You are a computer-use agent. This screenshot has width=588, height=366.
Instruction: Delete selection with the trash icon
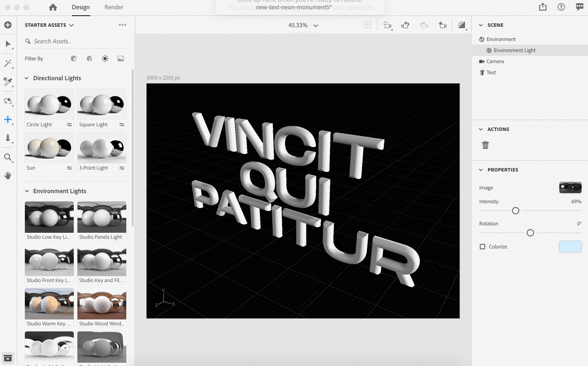[x=485, y=145]
